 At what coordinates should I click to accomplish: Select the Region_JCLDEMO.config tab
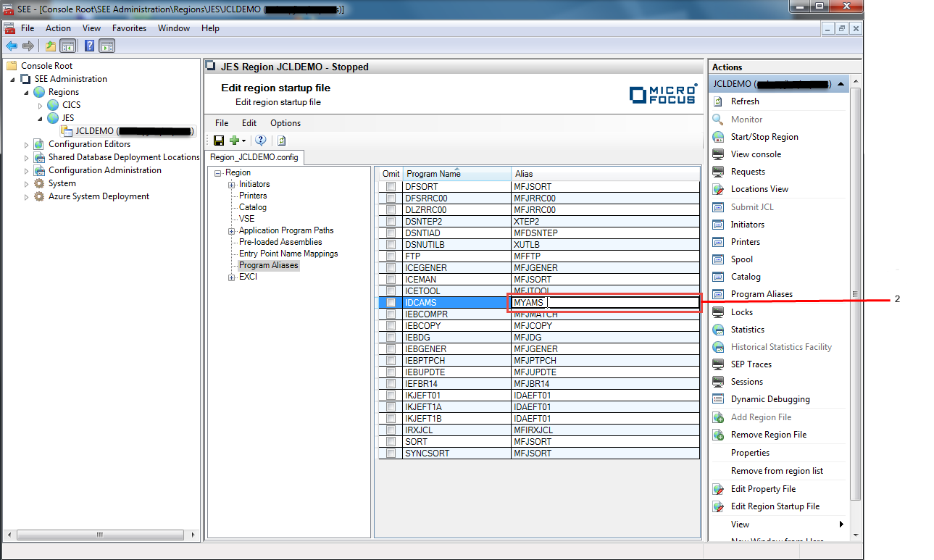coord(254,157)
